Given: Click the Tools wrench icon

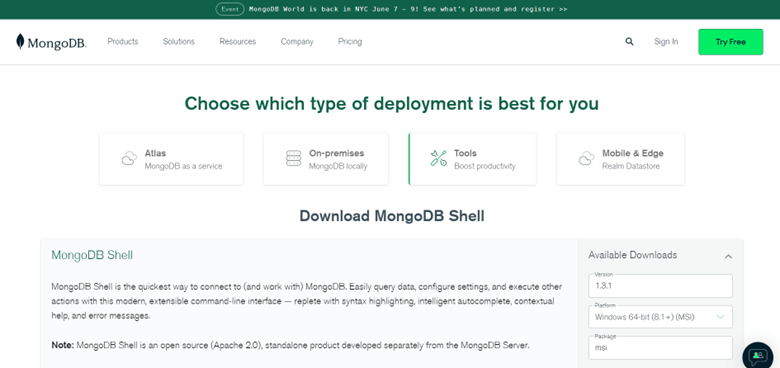Looking at the screenshot, I should [438, 159].
